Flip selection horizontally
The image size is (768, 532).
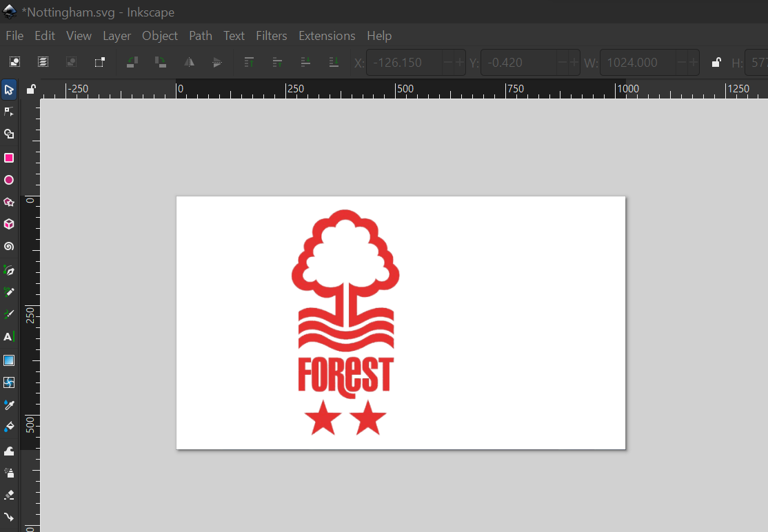[189, 62]
